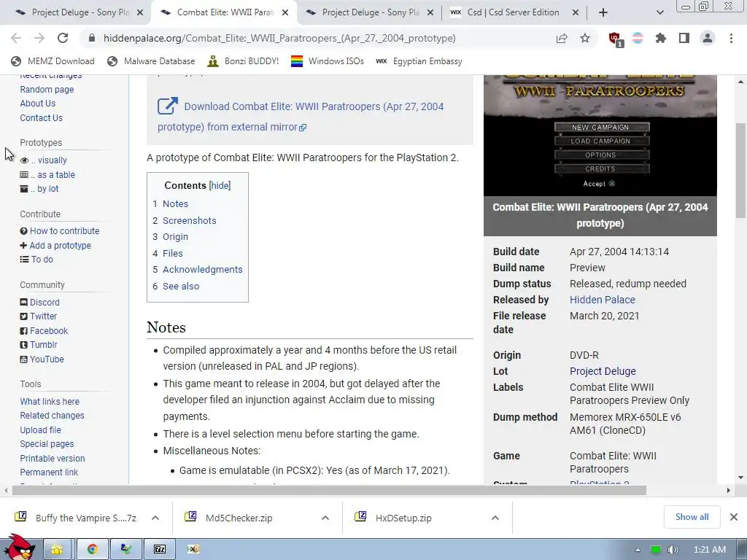Expand options for HxDSetup.zip download
The height and width of the screenshot is (560, 747).
tap(495, 518)
